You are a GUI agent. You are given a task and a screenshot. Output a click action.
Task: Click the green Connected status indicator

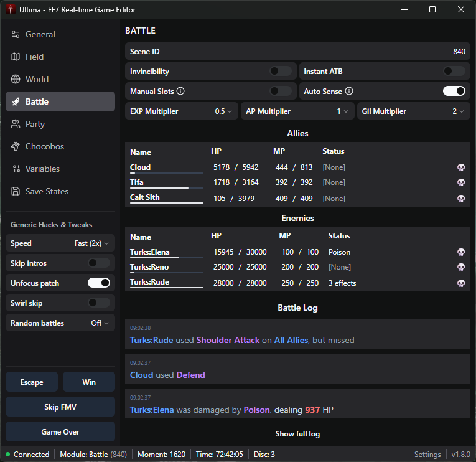8,455
